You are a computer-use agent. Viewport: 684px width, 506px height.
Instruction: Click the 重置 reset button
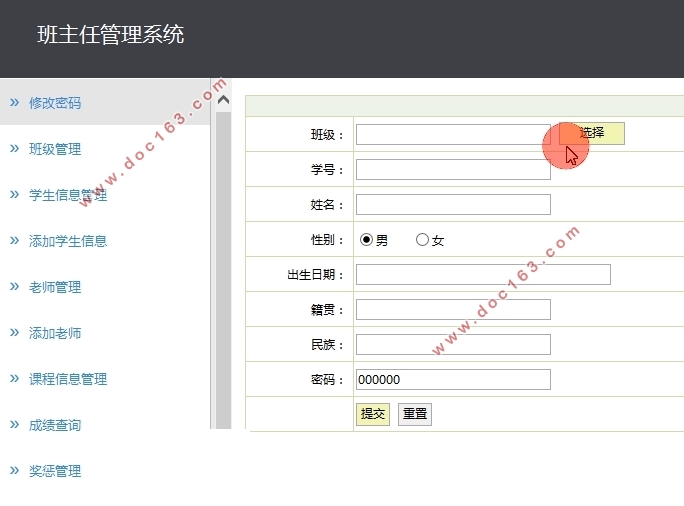415,414
